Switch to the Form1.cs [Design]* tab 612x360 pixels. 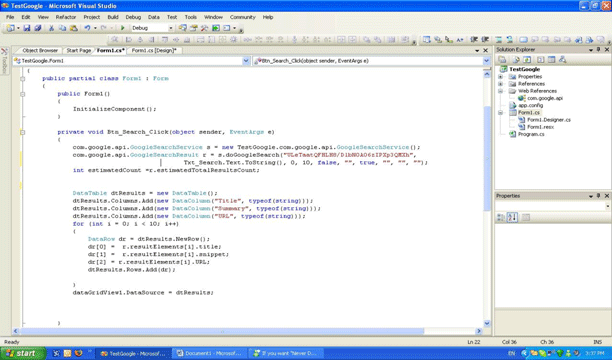[154, 50]
